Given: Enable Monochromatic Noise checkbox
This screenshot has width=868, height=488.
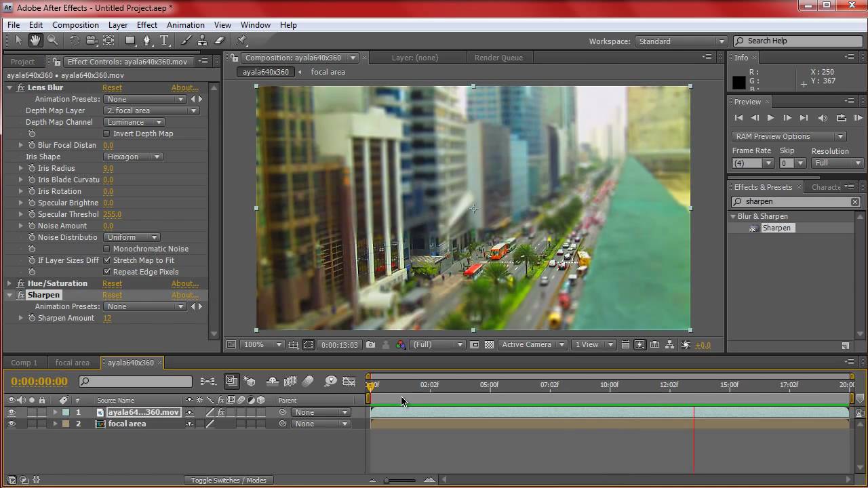Looking at the screenshot, I should click(x=106, y=249).
